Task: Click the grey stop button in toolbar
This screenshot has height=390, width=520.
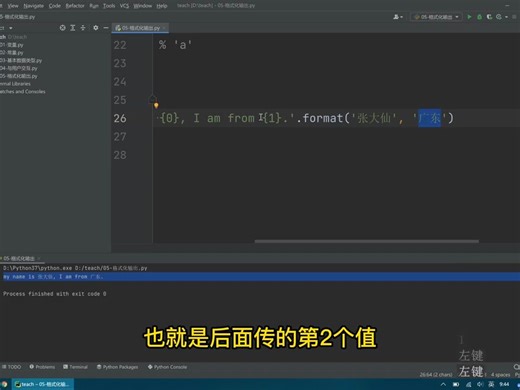Action: tap(514, 17)
